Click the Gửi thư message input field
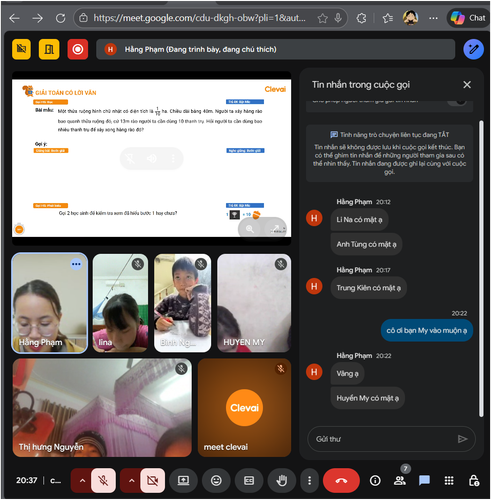The width and height of the screenshot is (491, 500). pyautogui.click(x=383, y=439)
